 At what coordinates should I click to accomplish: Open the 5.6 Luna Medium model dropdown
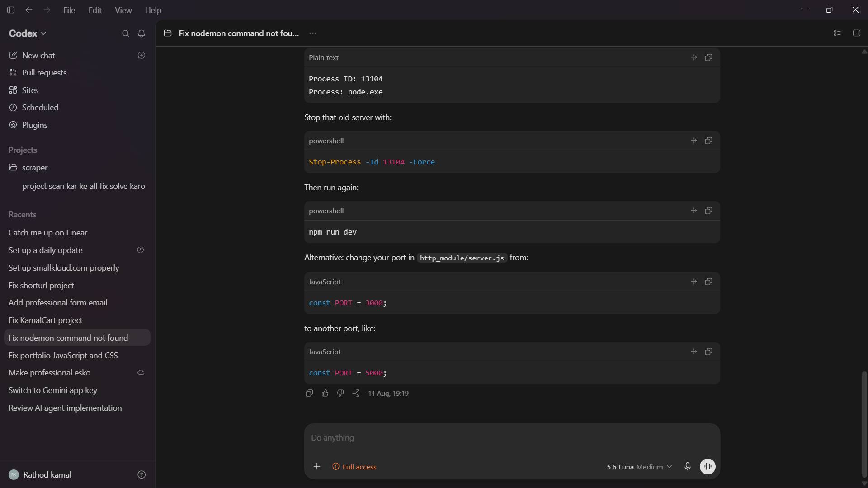tap(639, 467)
